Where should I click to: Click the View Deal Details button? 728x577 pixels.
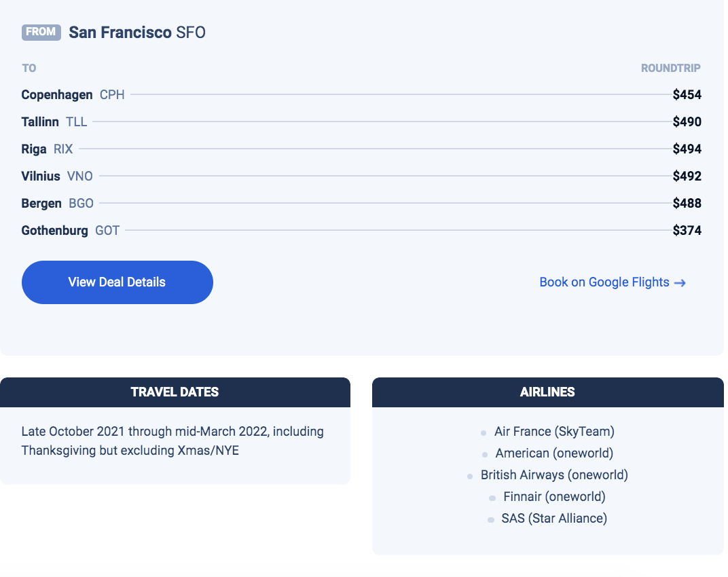[x=117, y=282]
